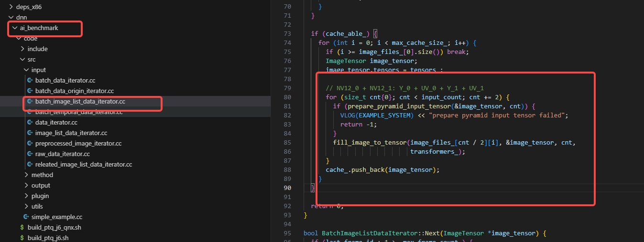
Task: Click the C++ icon for preprocessed_image_iterator.cc
Action: (30, 144)
